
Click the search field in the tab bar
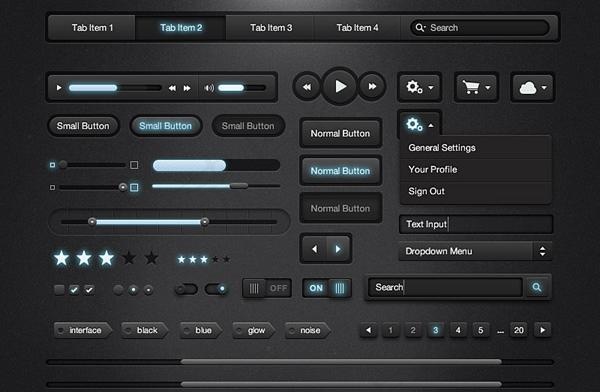(480, 28)
